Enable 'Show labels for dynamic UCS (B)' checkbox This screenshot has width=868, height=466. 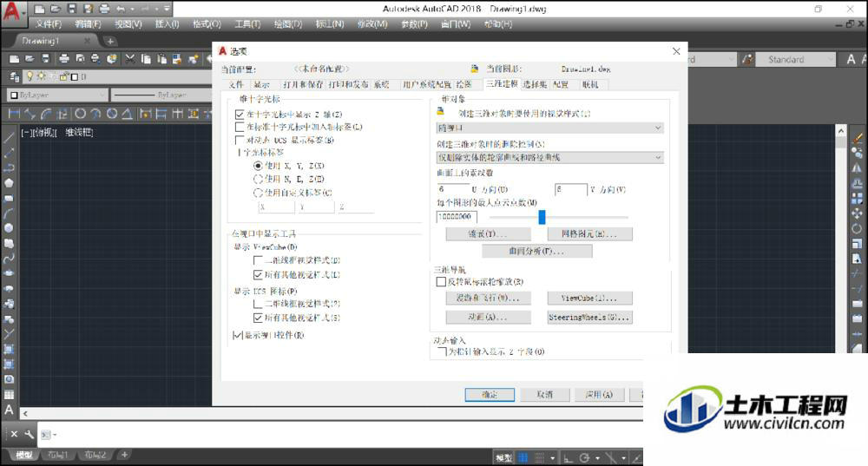pos(240,140)
